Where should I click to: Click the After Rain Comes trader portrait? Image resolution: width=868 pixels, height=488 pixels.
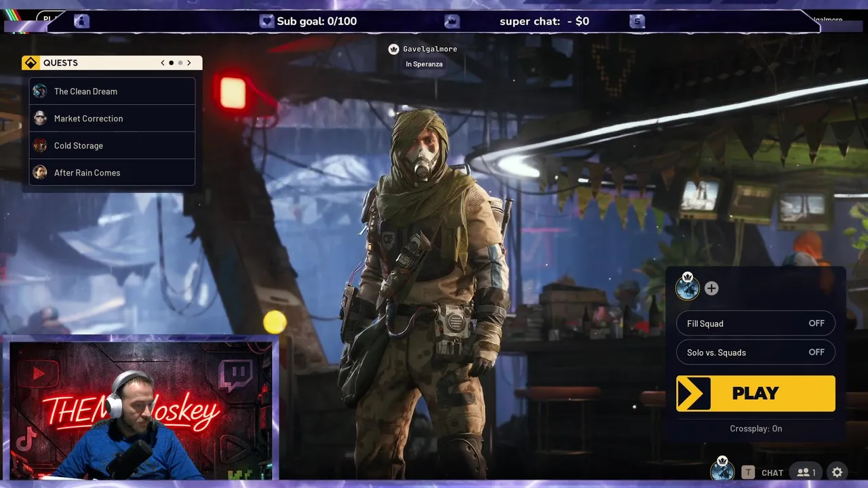40,173
